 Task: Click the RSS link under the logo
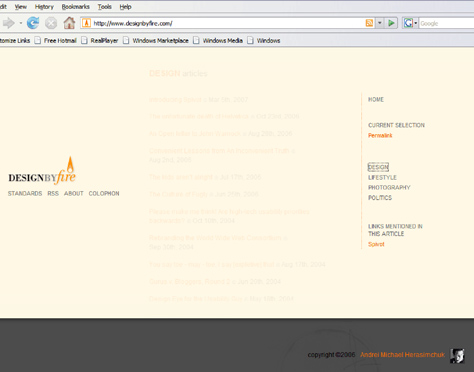point(53,193)
